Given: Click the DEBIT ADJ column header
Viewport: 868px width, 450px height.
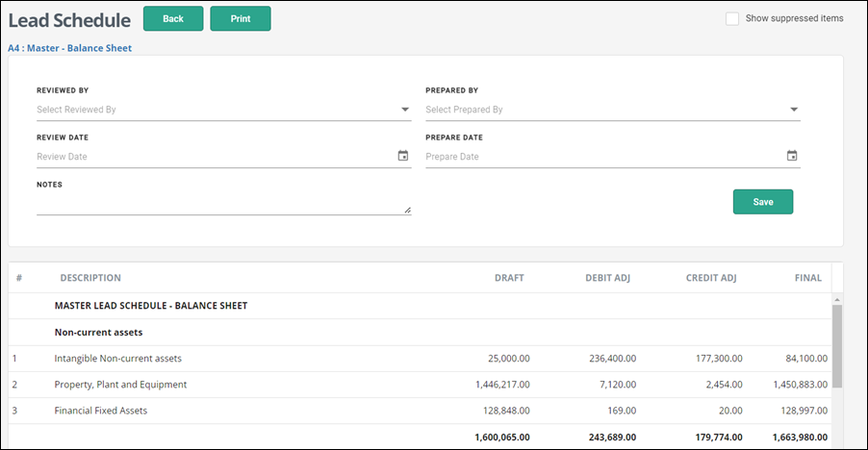Looking at the screenshot, I should coord(608,278).
